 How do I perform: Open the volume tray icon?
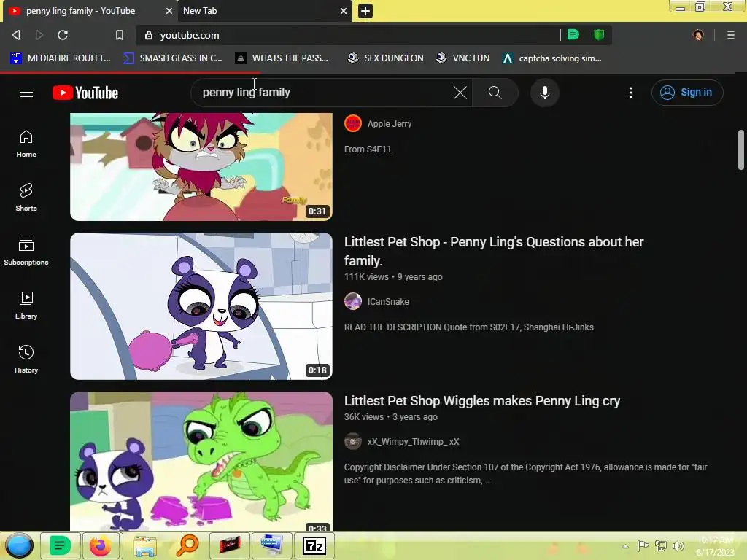pos(678,545)
